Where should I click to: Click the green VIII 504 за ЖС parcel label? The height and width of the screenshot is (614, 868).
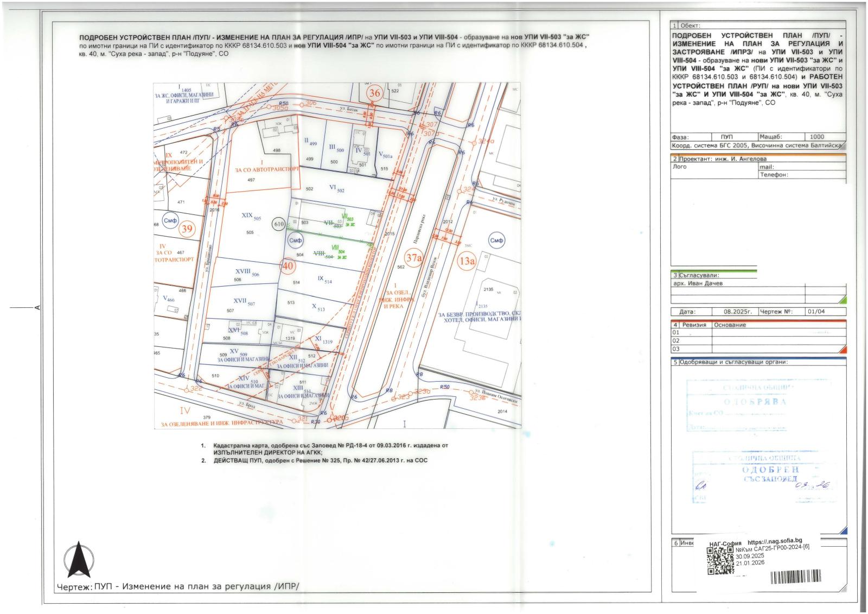click(x=341, y=254)
